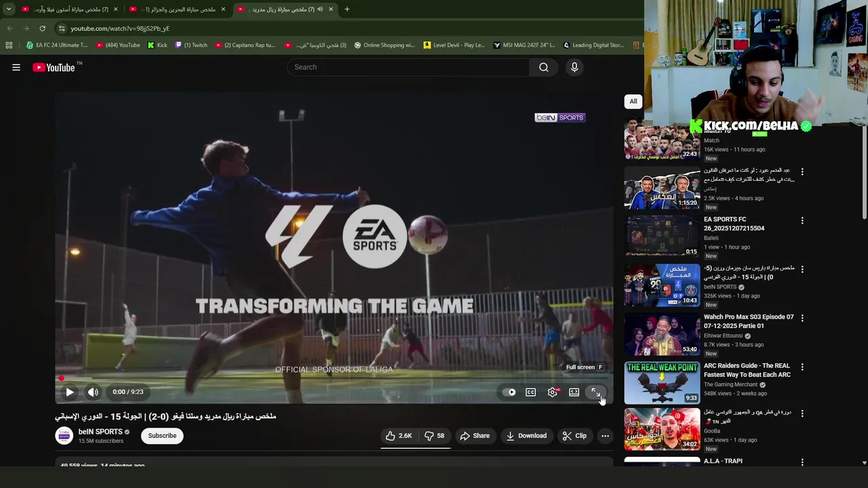Image resolution: width=868 pixels, height=488 pixels.
Task: Open a new browser tab
Action: (x=347, y=9)
